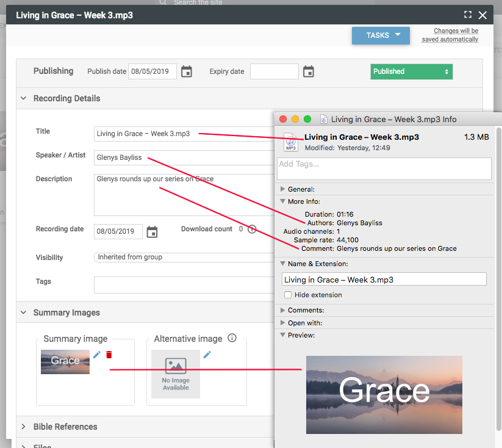
Task: Edit the Alternative image with pencil icon
Action: coord(207,355)
